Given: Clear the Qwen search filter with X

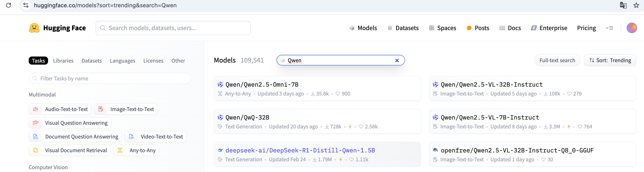Looking at the screenshot, I should click(397, 61).
